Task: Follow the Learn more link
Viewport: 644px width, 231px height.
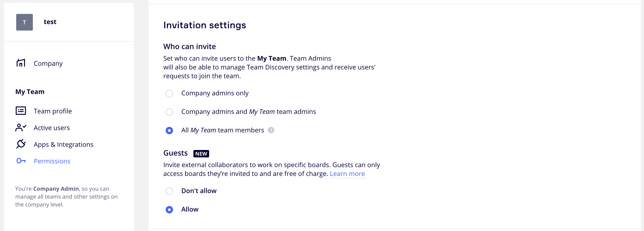Action: point(347,173)
